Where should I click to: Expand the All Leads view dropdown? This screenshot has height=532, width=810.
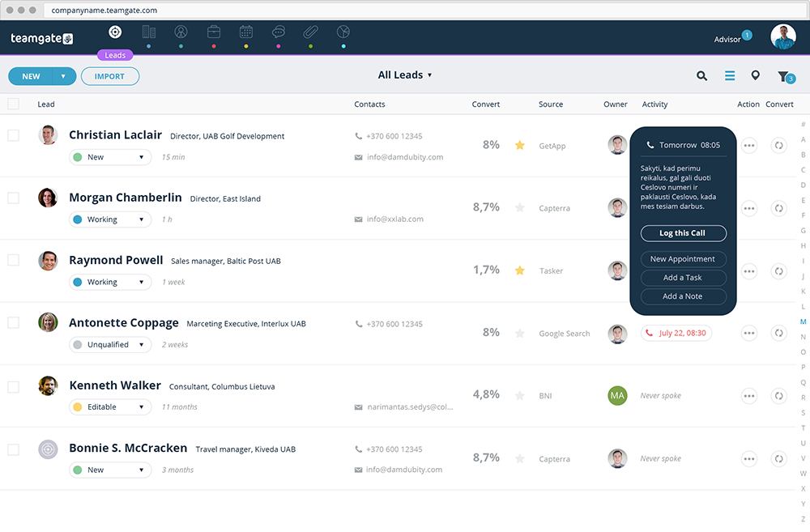(x=405, y=74)
